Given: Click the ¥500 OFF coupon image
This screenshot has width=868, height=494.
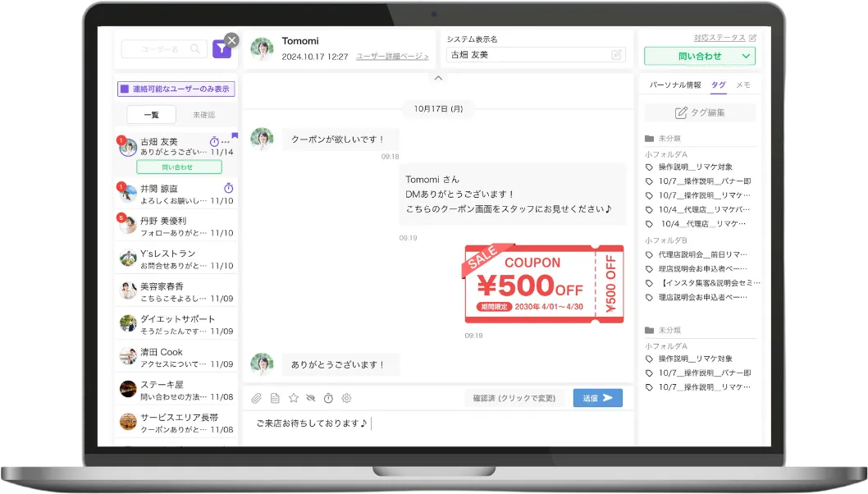Looking at the screenshot, I should click(544, 284).
